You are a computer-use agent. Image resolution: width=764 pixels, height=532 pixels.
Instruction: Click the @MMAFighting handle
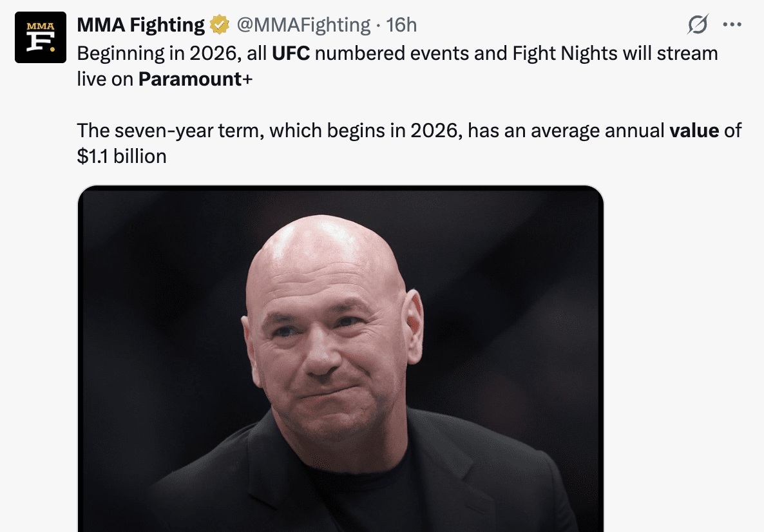click(x=303, y=25)
